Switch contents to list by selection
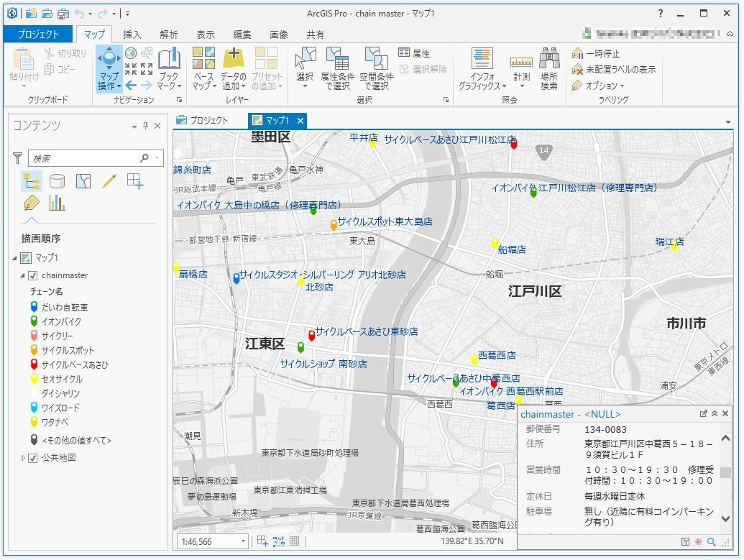The width and height of the screenshot is (744, 560). pos(83,181)
